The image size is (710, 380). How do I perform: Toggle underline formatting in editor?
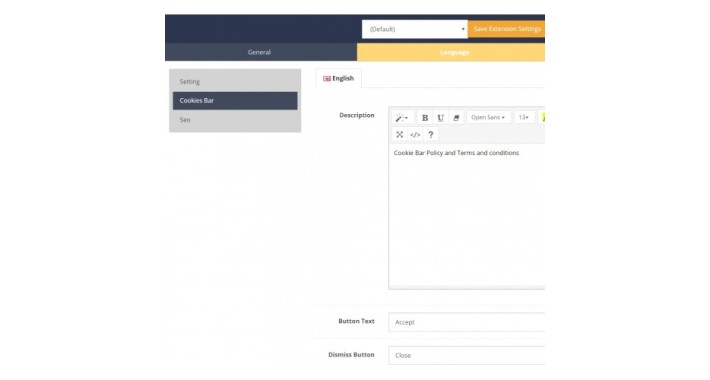pos(441,118)
